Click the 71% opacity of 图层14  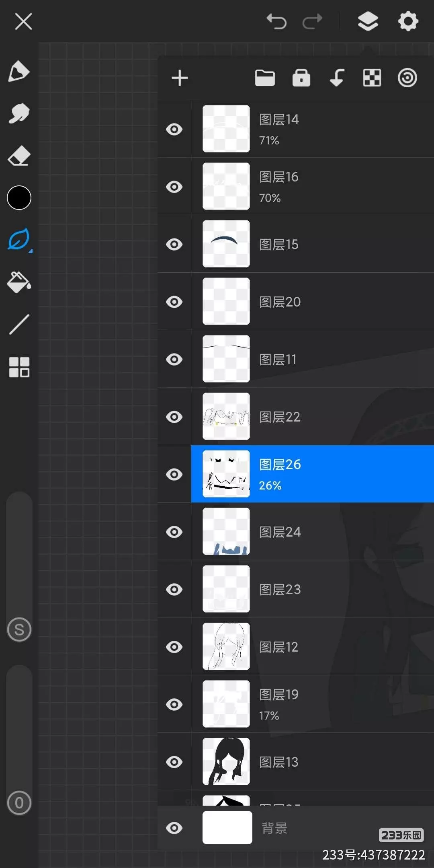click(269, 141)
